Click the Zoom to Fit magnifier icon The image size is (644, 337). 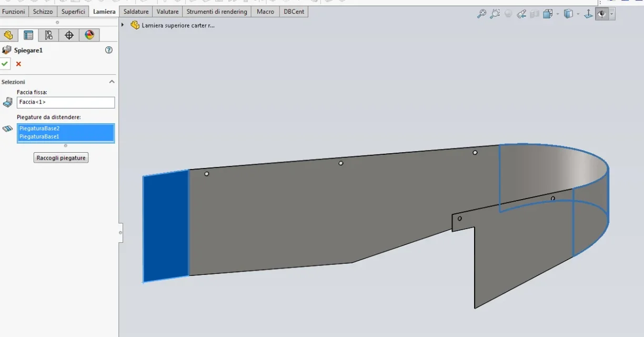click(x=481, y=14)
